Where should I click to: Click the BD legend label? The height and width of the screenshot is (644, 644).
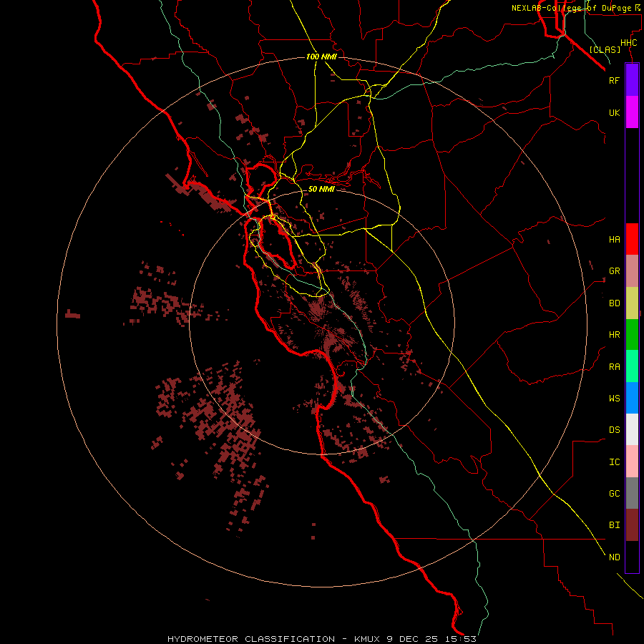pos(614,303)
